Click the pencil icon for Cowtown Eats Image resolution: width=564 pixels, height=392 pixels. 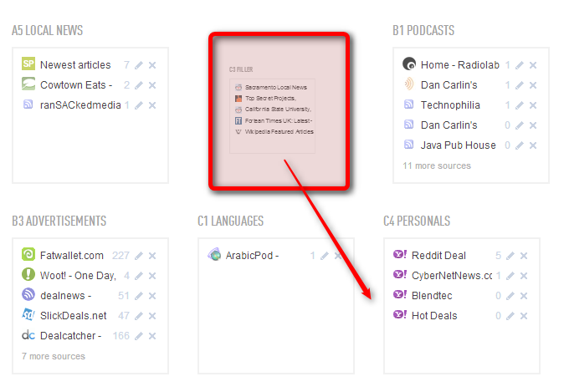(x=139, y=85)
